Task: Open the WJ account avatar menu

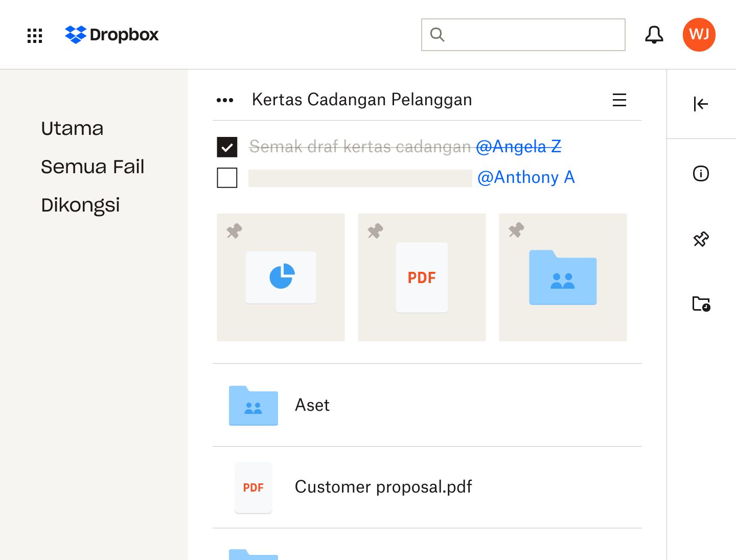Action: pos(699,35)
